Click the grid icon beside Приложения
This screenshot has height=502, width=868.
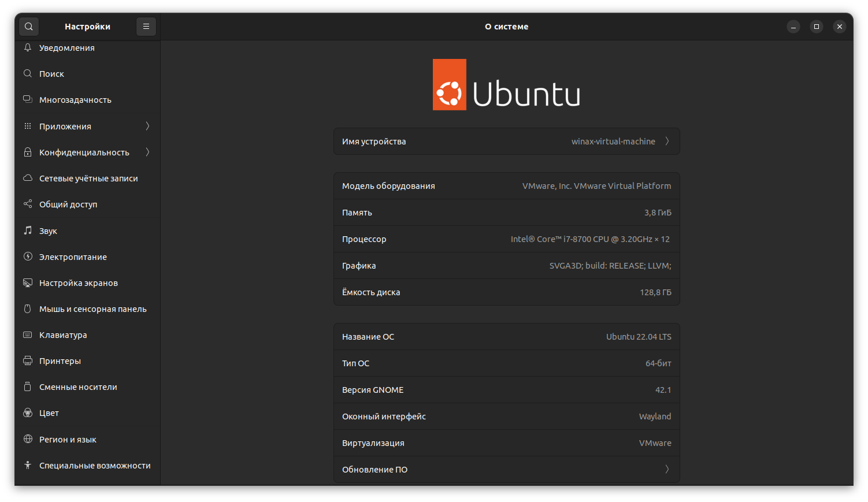(x=28, y=126)
